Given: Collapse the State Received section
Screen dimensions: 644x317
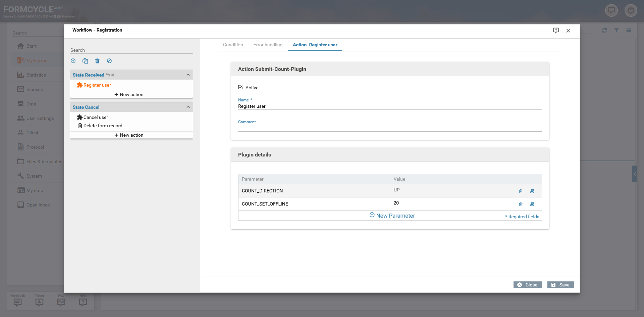Looking at the screenshot, I should coord(188,75).
